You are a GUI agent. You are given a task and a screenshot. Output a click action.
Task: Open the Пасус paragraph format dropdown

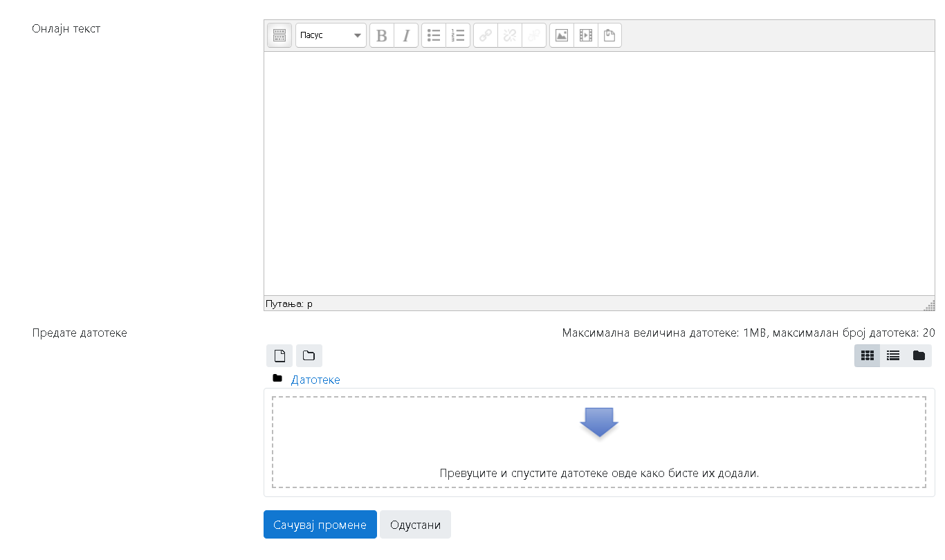tap(331, 35)
